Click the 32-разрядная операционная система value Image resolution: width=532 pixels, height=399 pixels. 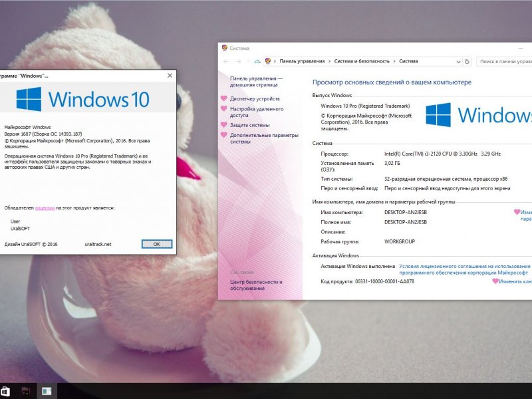[446, 179]
